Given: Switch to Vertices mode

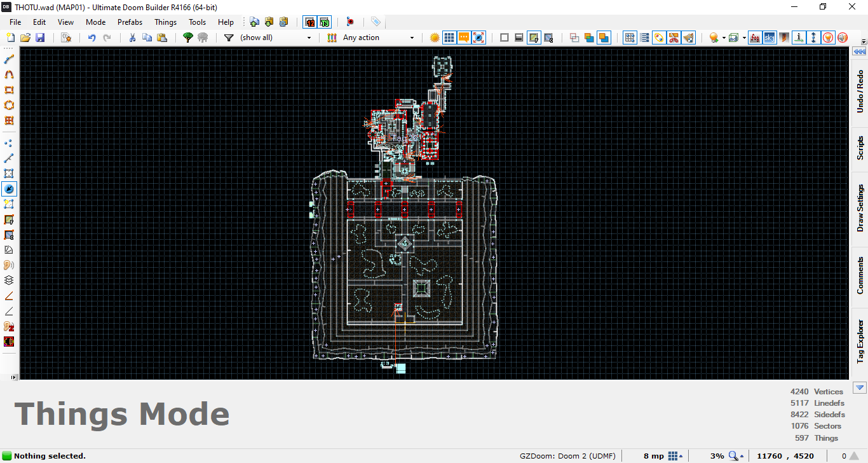Looking at the screenshot, I should [x=9, y=143].
